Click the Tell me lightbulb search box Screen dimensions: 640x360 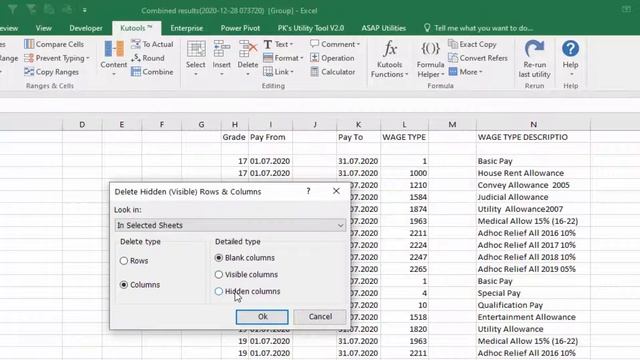(478, 28)
